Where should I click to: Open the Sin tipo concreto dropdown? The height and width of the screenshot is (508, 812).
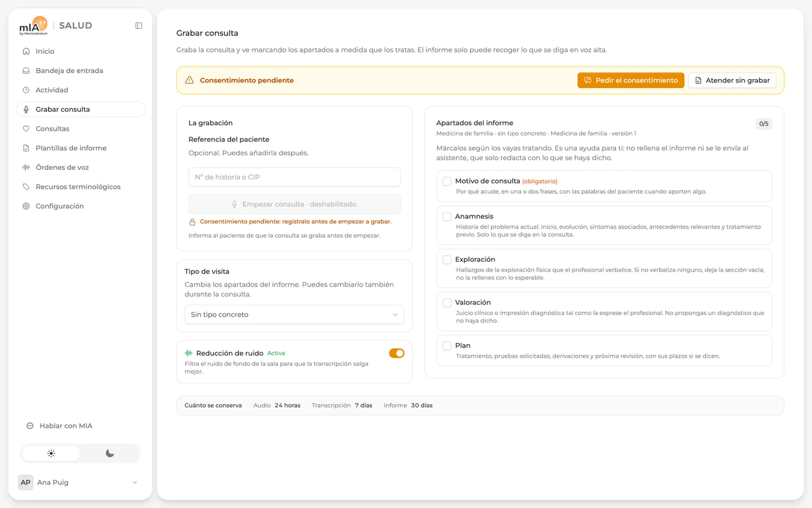[294, 314]
